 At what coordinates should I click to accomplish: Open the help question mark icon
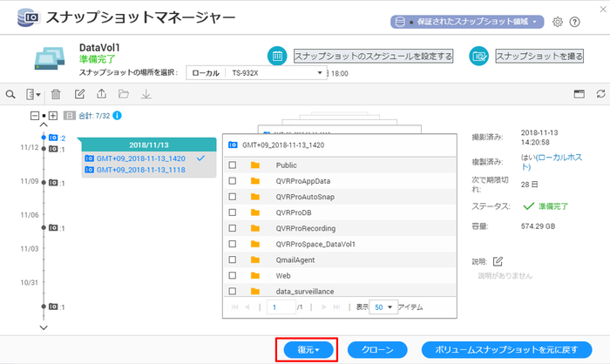[574, 22]
